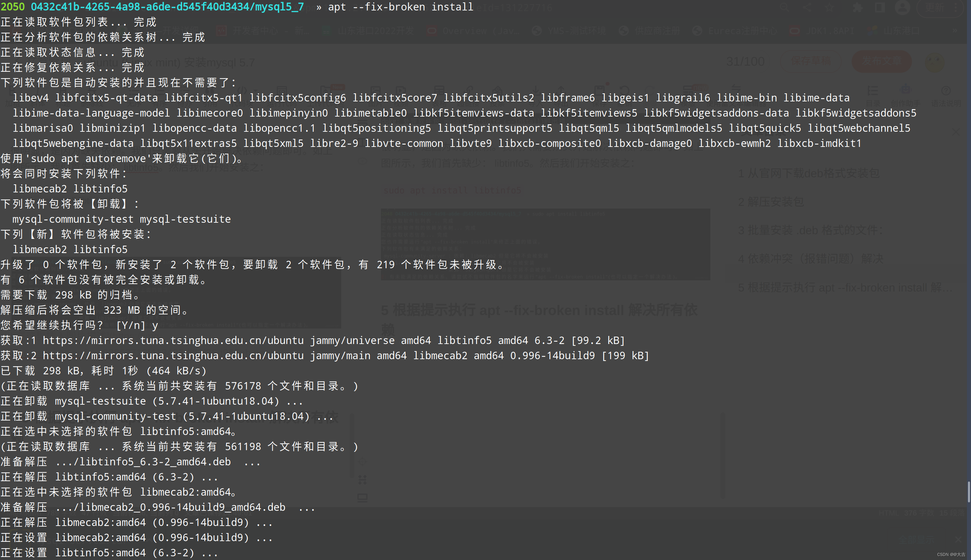Screen dimensions: 971x560
Task: Expand the bookmarks overflow chevron in background browser
Action: (955, 31)
